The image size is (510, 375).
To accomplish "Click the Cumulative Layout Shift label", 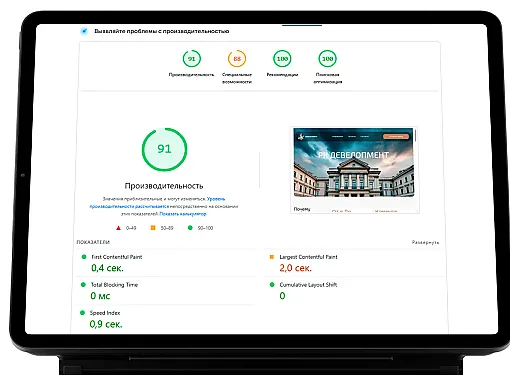I will pos(308,285).
